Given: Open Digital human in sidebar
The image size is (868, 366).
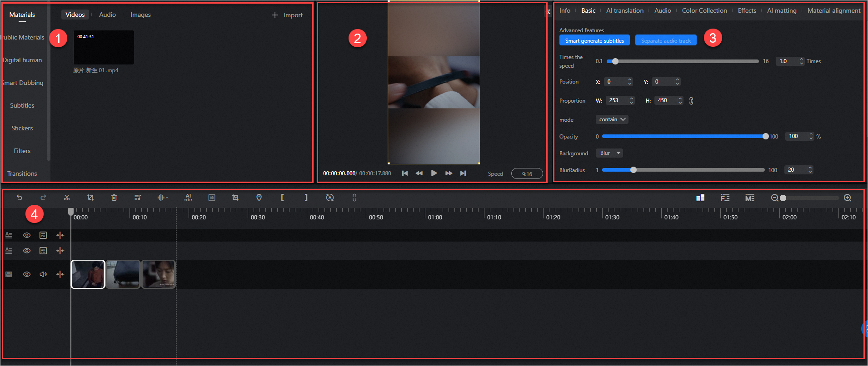Looking at the screenshot, I should (x=22, y=60).
